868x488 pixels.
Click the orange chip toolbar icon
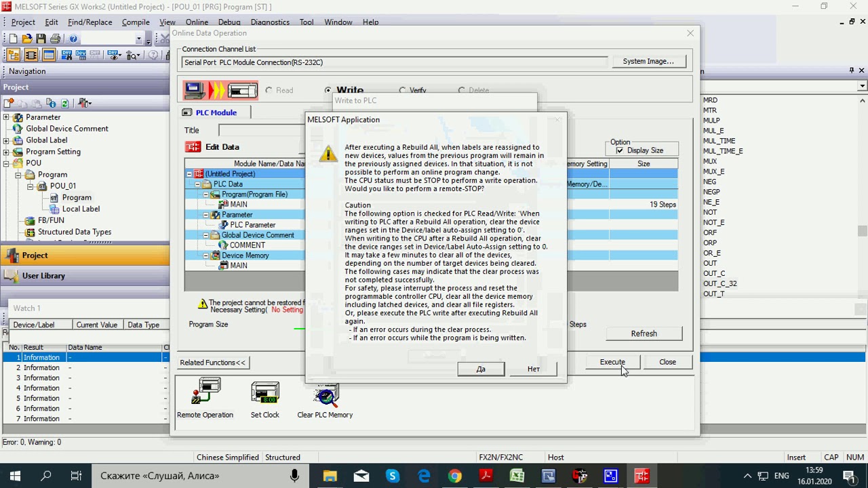click(x=31, y=55)
